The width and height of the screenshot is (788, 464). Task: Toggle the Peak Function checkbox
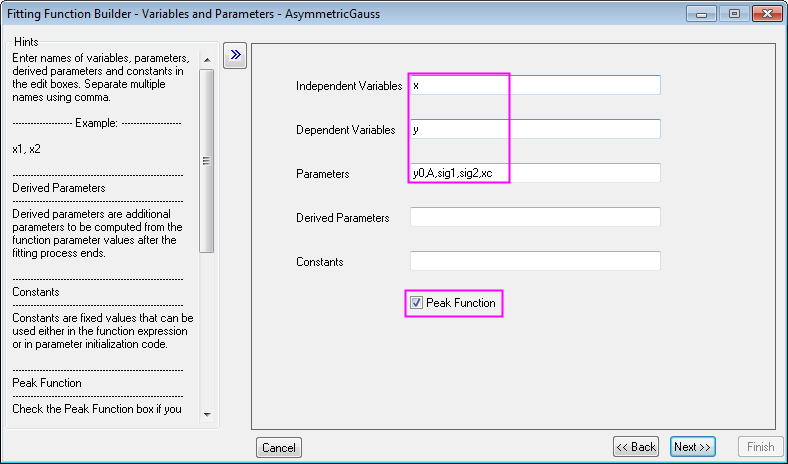416,302
